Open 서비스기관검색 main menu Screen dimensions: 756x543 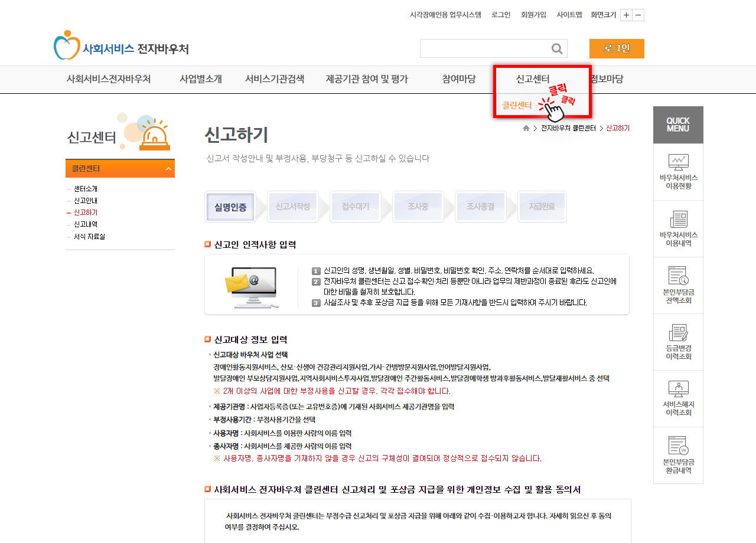pos(275,79)
